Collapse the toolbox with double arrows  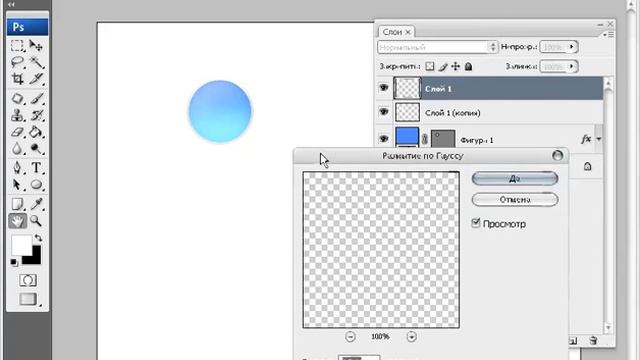pos(11,4)
